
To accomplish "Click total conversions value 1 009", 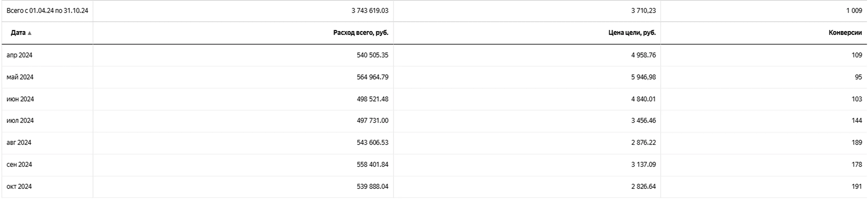I will point(854,11).
